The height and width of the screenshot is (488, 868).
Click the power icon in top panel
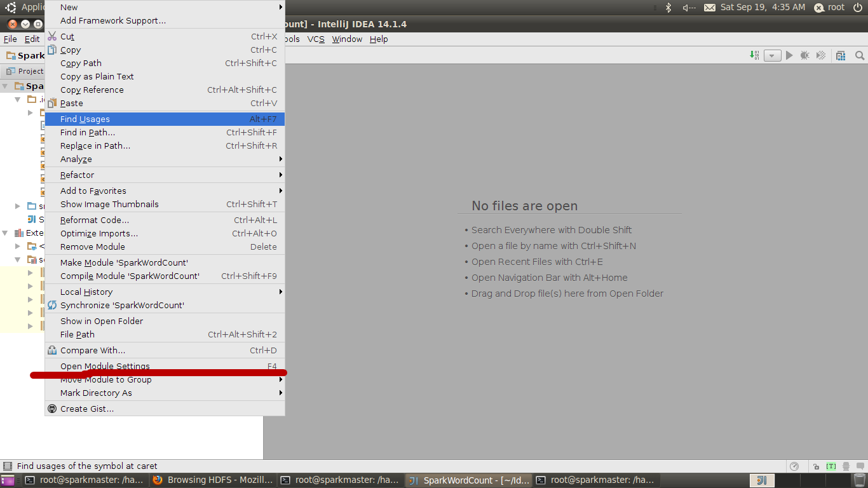pos(858,8)
